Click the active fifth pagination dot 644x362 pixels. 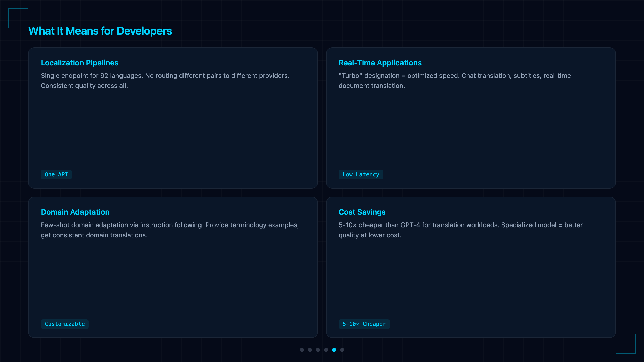tap(334, 350)
